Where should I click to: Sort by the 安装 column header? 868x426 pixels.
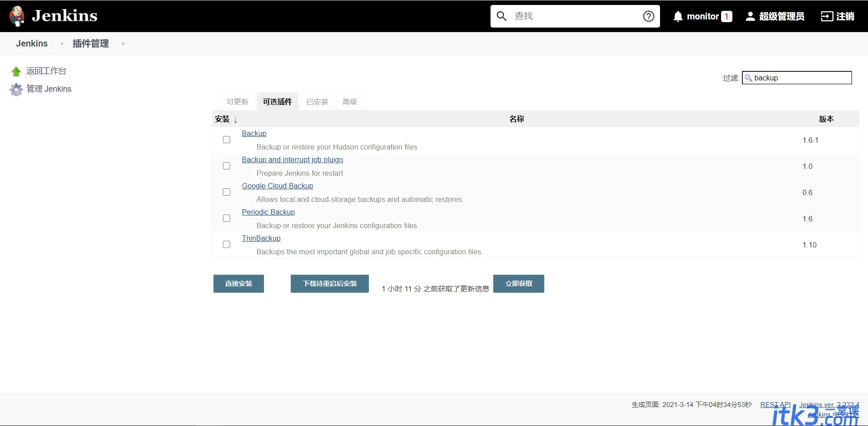pos(226,119)
